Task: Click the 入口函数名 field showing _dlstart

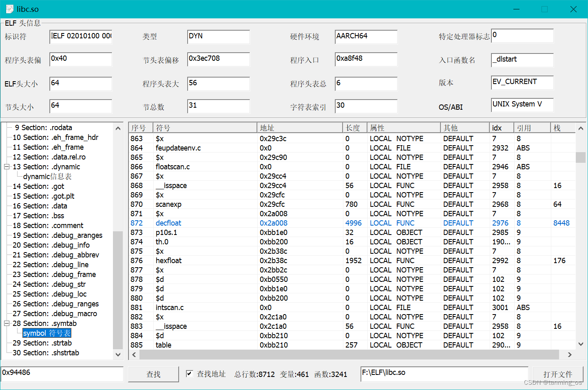Action: [x=522, y=60]
